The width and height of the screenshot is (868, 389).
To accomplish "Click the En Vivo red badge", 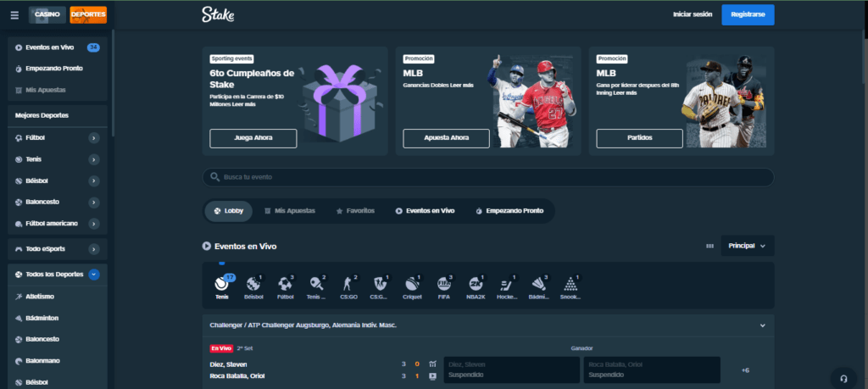I will tap(221, 348).
